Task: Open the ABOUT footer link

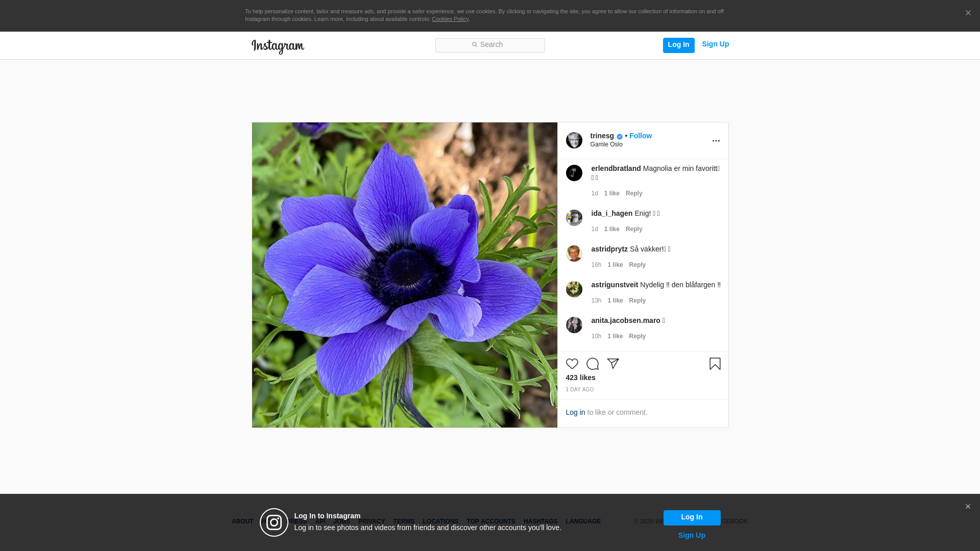Action: [x=242, y=521]
